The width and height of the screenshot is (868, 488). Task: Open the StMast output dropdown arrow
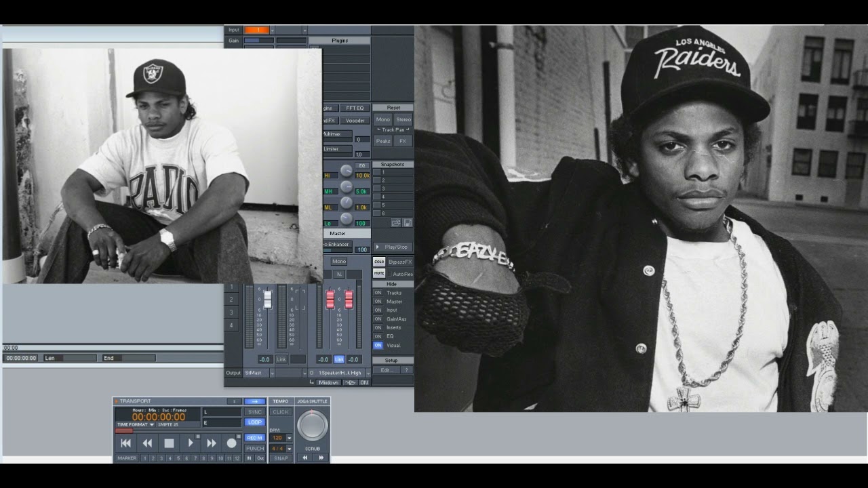(x=273, y=373)
